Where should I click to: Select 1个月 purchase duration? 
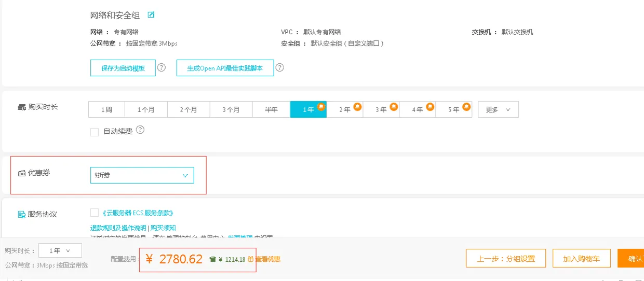(x=146, y=109)
